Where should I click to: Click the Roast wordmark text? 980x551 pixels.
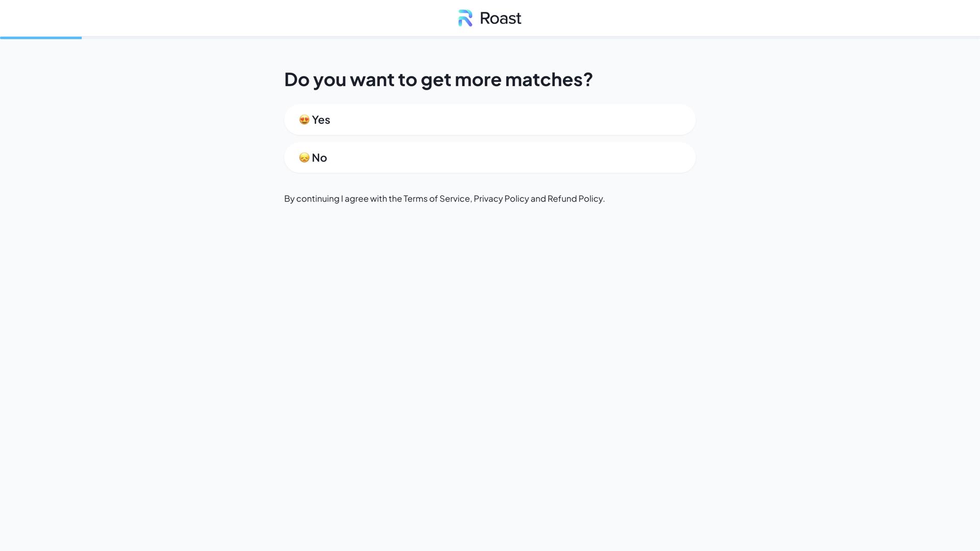(500, 18)
